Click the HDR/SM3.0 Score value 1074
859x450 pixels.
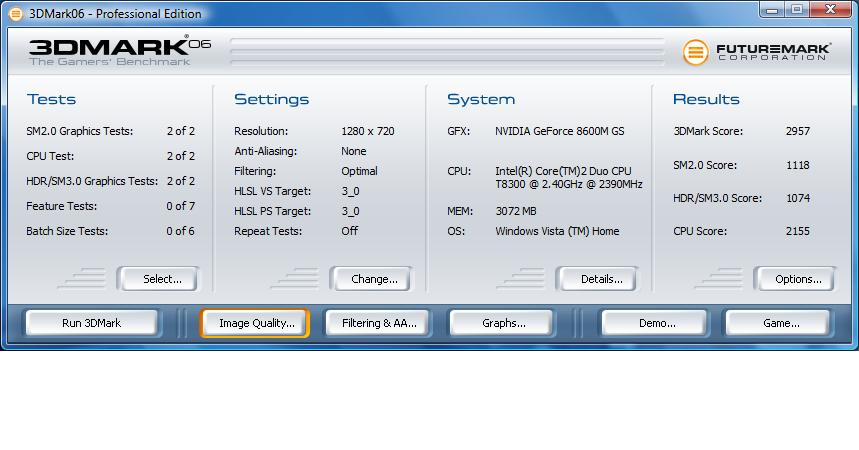click(798, 198)
